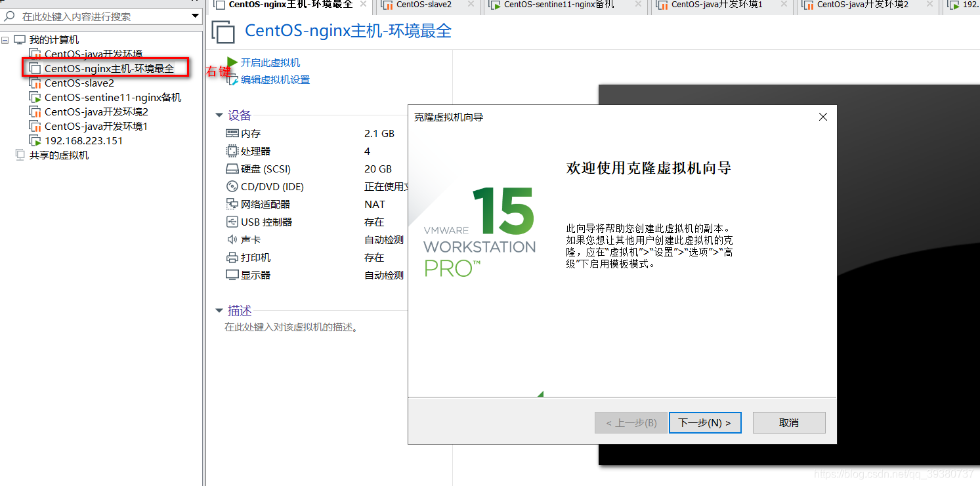
Task: Click the NAT network adapter value
Action: point(375,204)
